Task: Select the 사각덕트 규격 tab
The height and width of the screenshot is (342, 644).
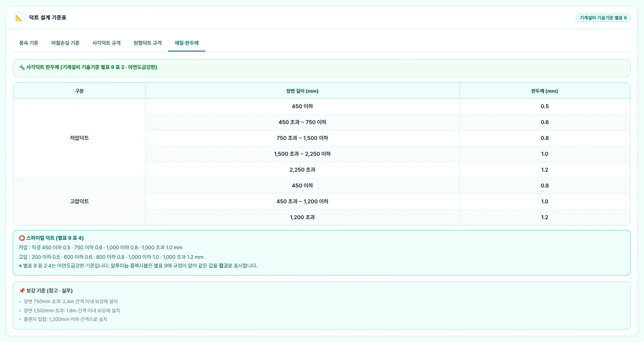Action: point(106,43)
